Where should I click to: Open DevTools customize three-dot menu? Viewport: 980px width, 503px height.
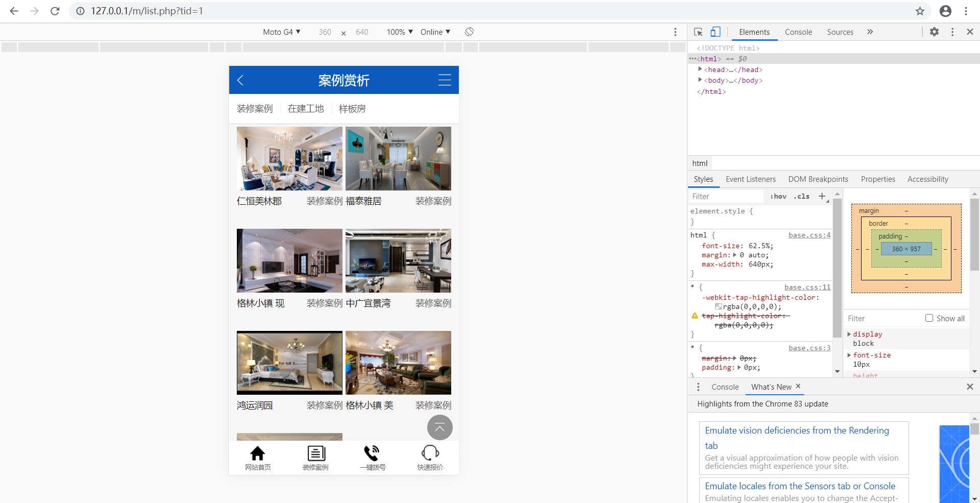(x=952, y=32)
